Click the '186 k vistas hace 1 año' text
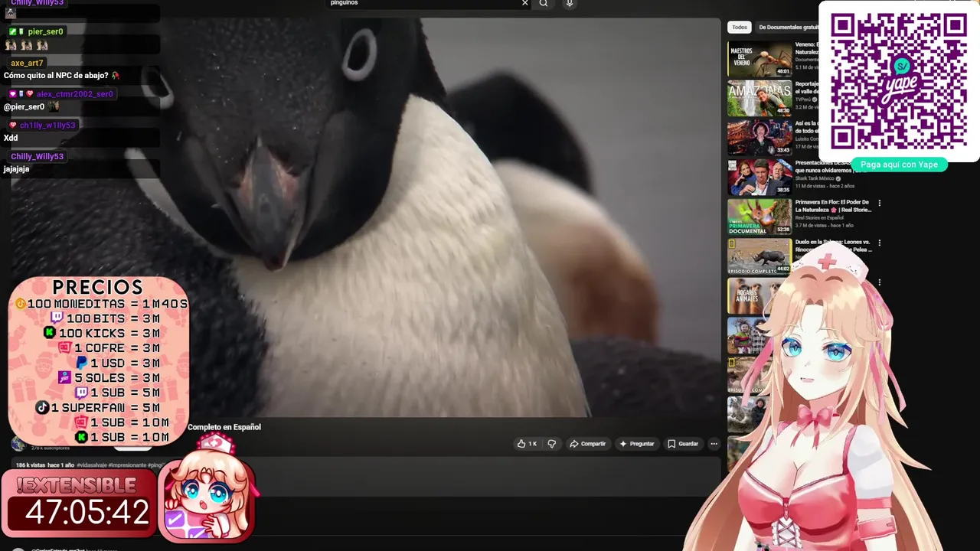Viewport: 980px width, 551px height. [x=45, y=465]
